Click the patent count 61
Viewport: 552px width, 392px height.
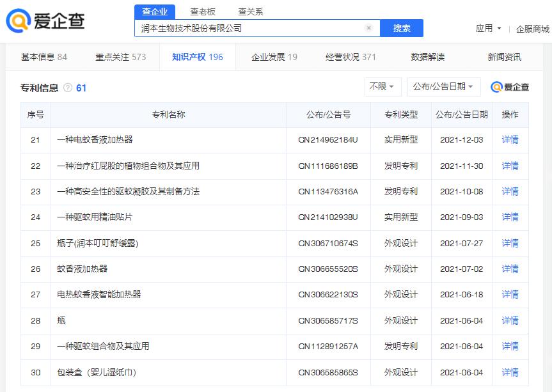coord(81,88)
